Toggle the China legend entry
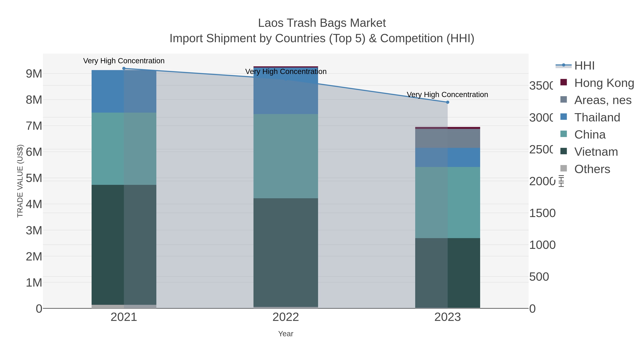 point(583,134)
